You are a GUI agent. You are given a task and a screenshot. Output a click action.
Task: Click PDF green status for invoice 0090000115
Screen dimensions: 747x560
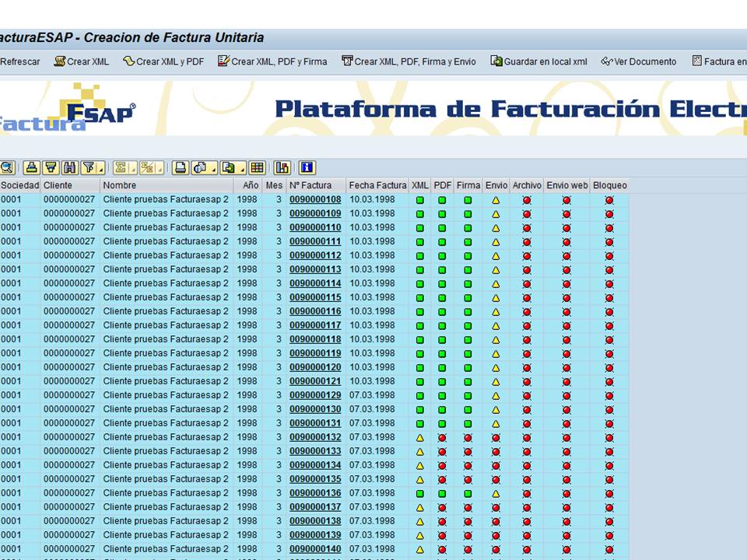tap(442, 298)
